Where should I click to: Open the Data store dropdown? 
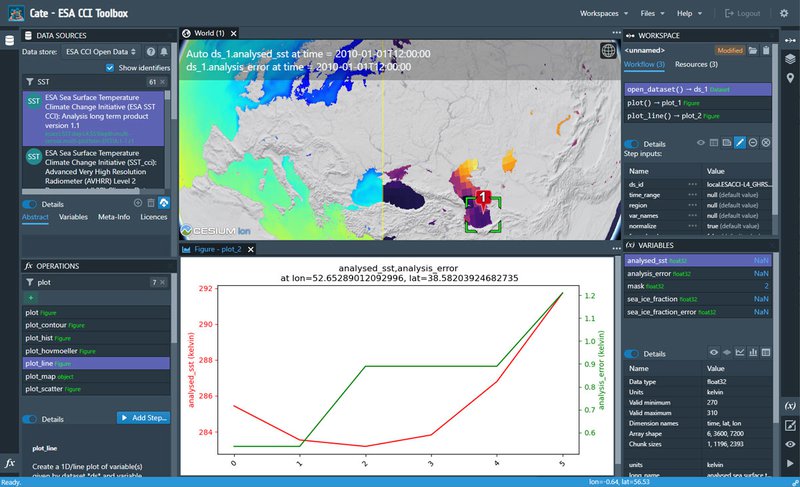point(101,51)
